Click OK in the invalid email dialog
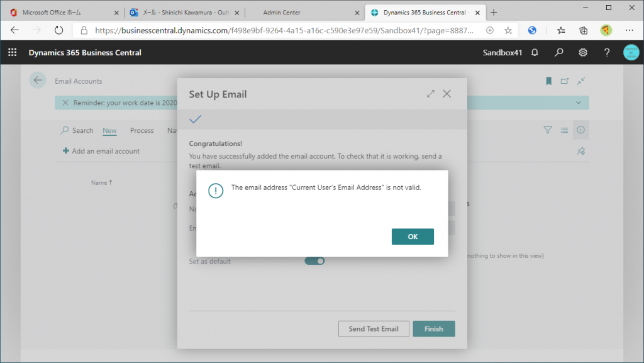Viewport: 644px width, 363px height. (413, 237)
